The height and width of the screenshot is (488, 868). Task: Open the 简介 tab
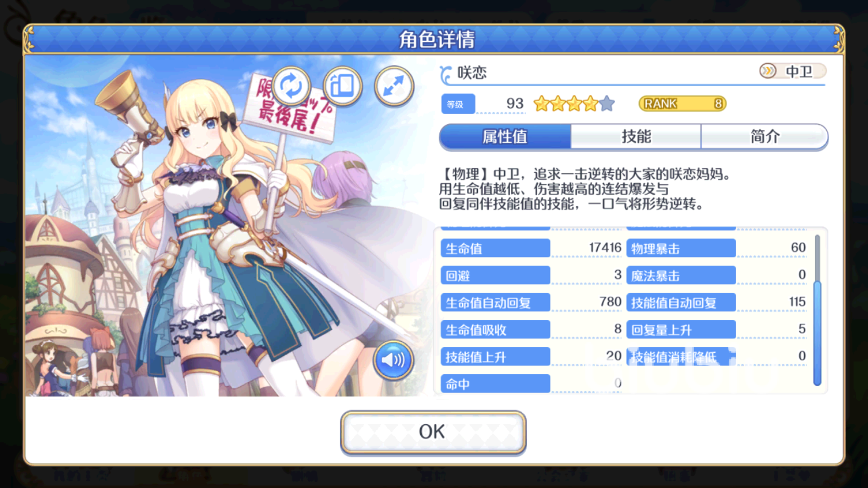point(764,137)
